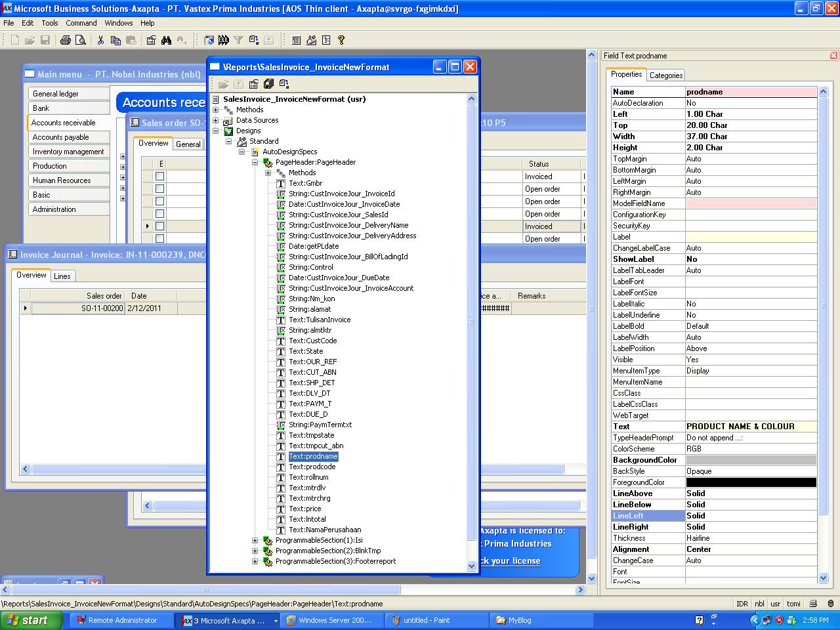Open Print preview from the main toolbar
Viewport: 840px width, 630px height.
[x=80, y=40]
